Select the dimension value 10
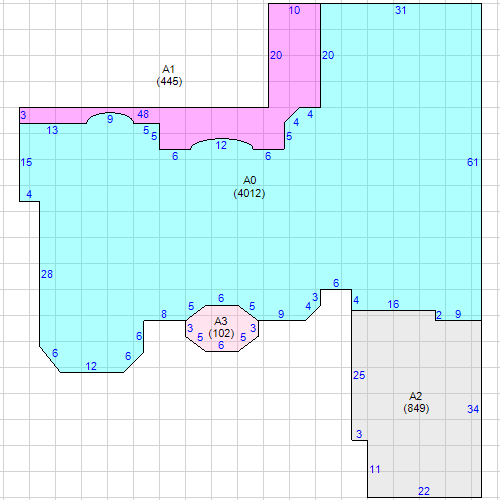The image size is (500, 500). tap(294, 10)
